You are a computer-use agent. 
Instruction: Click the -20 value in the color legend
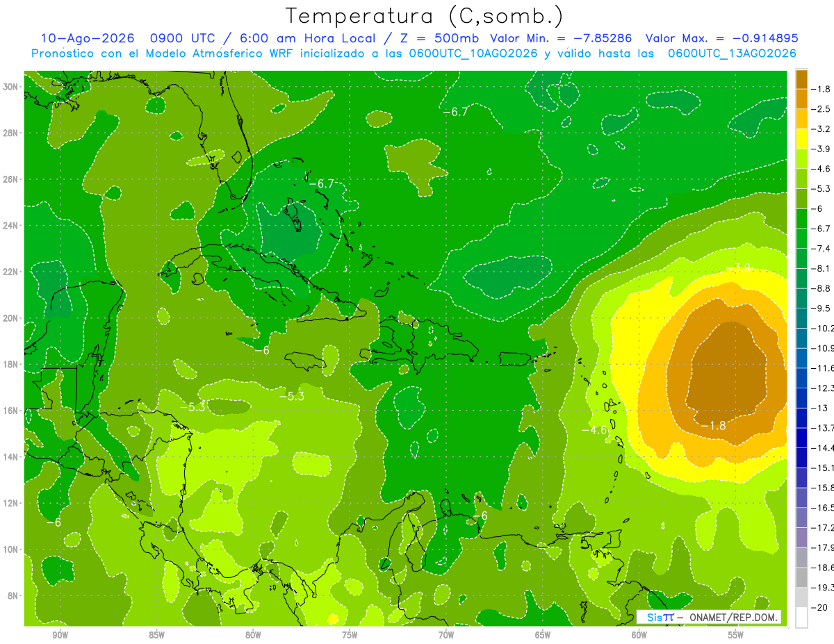click(x=820, y=607)
